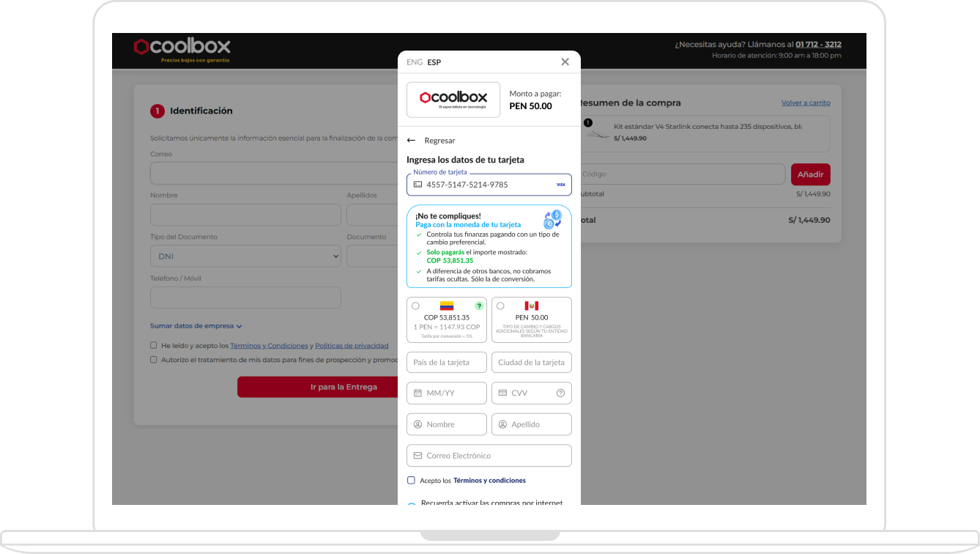The width and height of the screenshot is (980, 554).
Task: Open the Volver a carrito link
Action: 806,103
